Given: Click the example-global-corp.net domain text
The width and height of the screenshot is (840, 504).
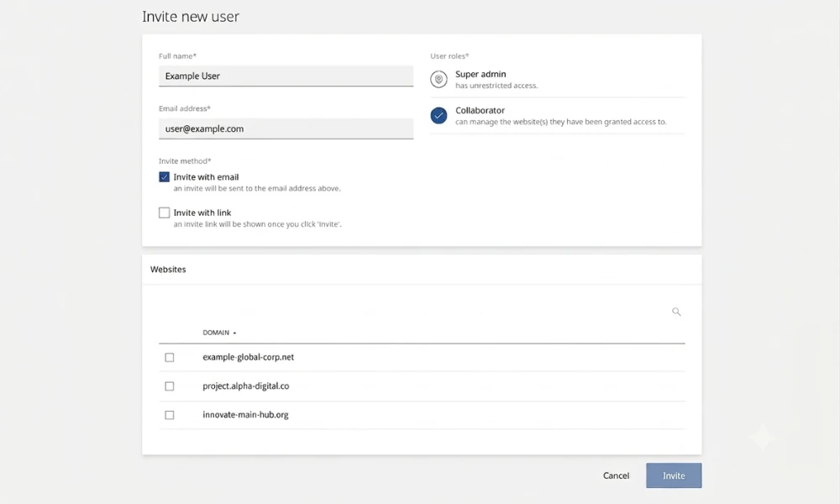Looking at the screenshot, I should (x=248, y=357).
